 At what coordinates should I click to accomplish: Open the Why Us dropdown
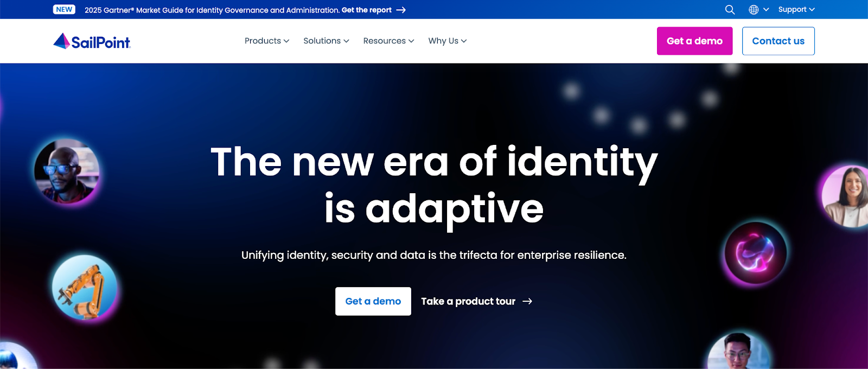coord(448,41)
